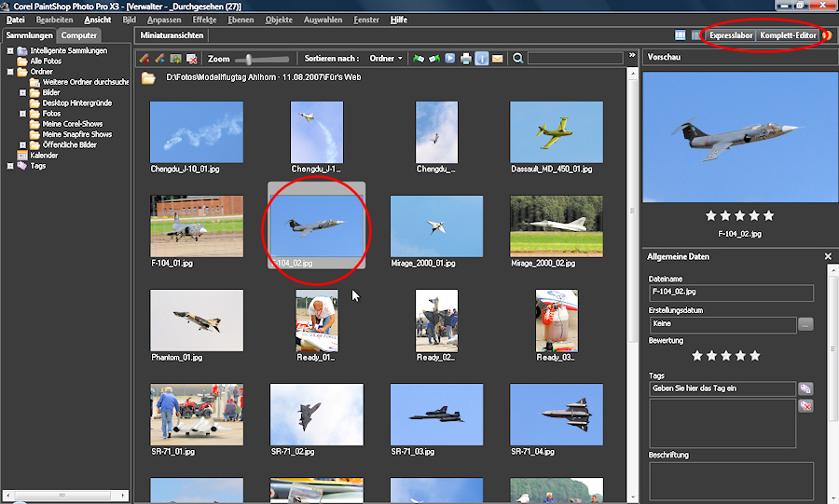Expand the Bilder folder node
Viewport: 839px width, 504px height.
tap(22, 92)
